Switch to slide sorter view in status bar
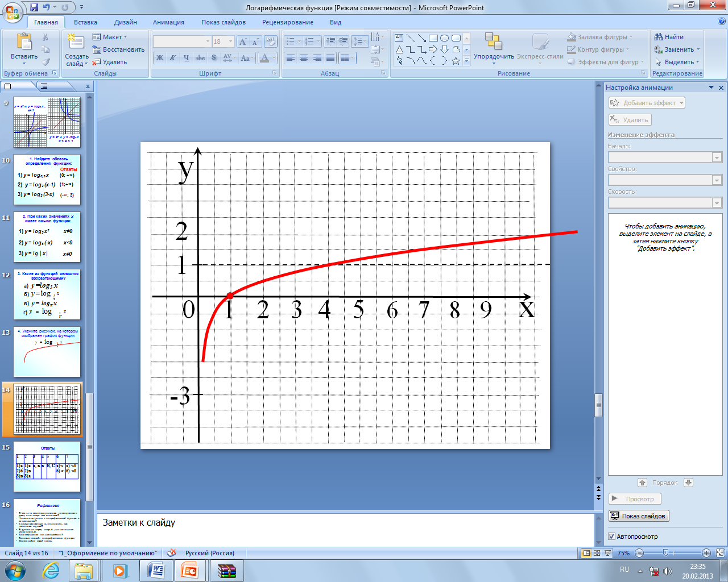Viewport: 728px width, 582px height. (x=597, y=553)
